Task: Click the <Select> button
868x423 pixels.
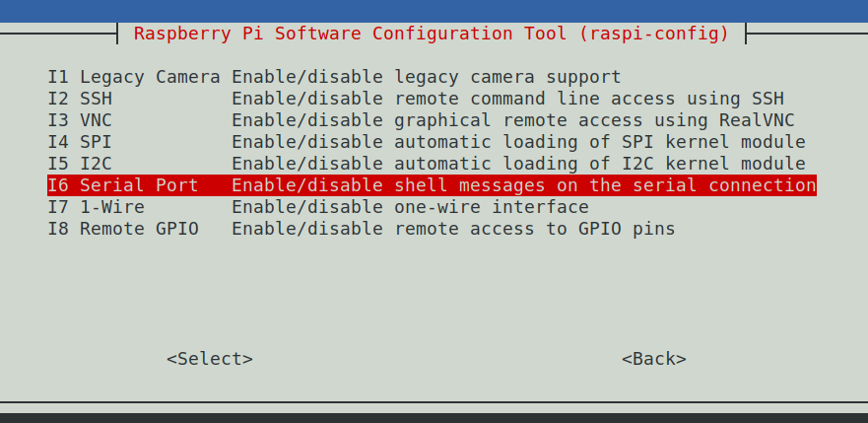Action: 210,359
